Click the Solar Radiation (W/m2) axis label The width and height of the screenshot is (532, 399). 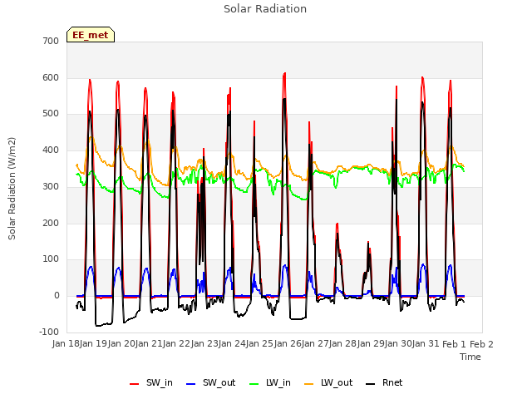12,189
